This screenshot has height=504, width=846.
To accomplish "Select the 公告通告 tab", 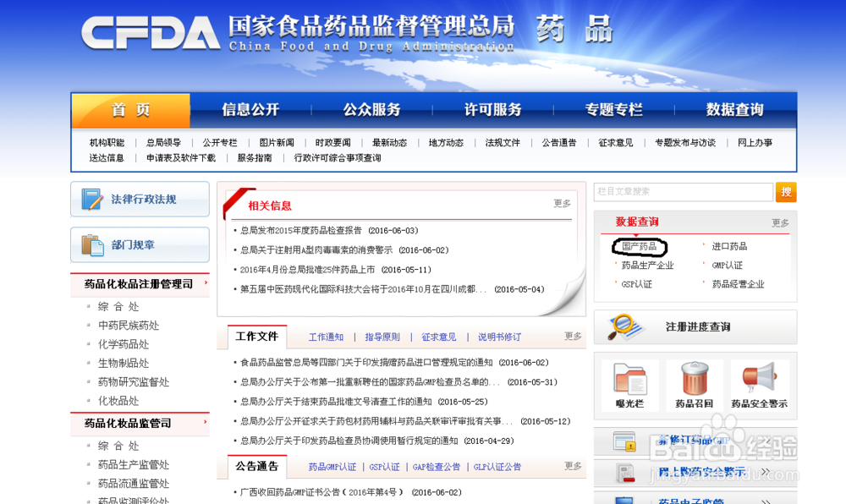I will click(257, 466).
